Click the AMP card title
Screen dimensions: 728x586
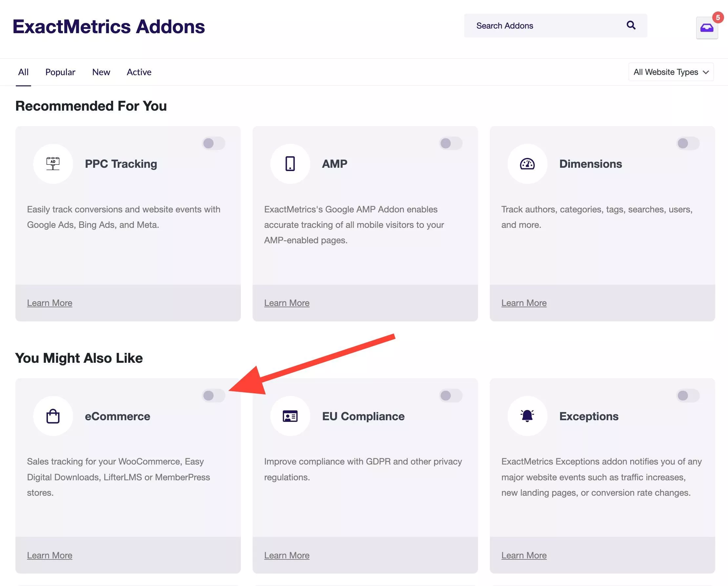(x=334, y=163)
